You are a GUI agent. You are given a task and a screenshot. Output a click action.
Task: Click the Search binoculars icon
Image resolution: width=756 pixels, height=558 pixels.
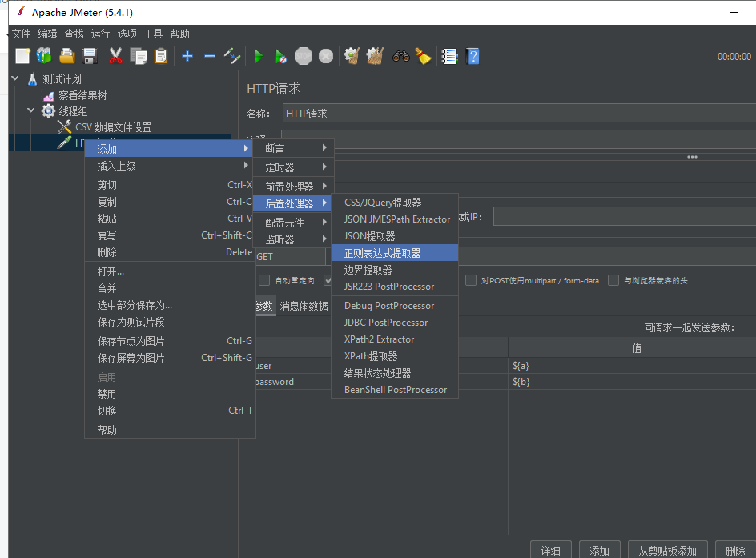point(400,56)
